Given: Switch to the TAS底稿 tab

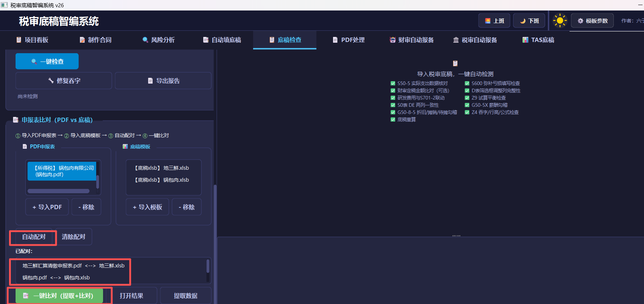Looking at the screenshot, I should click(x=538, y=40).
